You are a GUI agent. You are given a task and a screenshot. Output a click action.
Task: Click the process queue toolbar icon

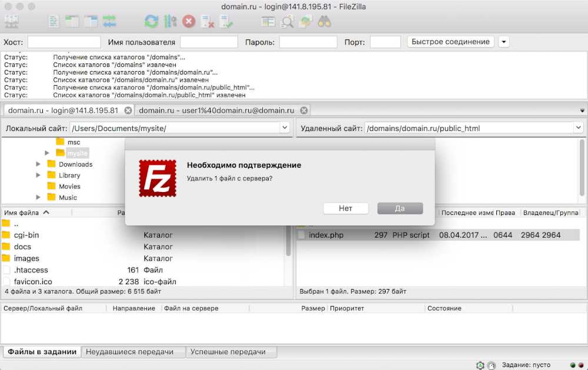tap(170, 22)
